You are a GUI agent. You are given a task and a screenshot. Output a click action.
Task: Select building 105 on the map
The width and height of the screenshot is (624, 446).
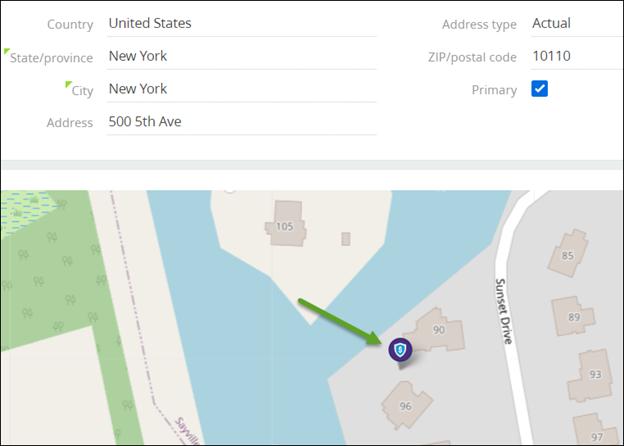coord(285,227)
